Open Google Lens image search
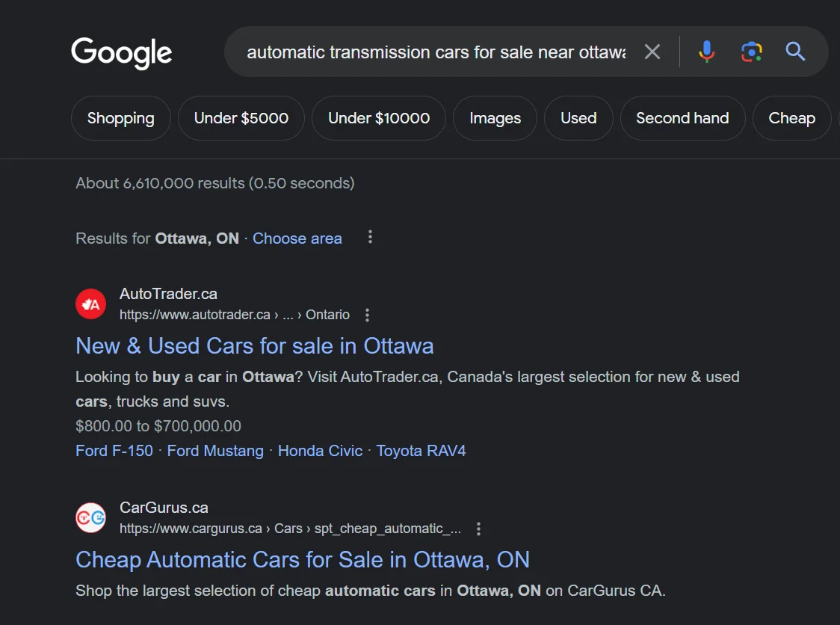The image size is (840, 625). coord(751,52)
